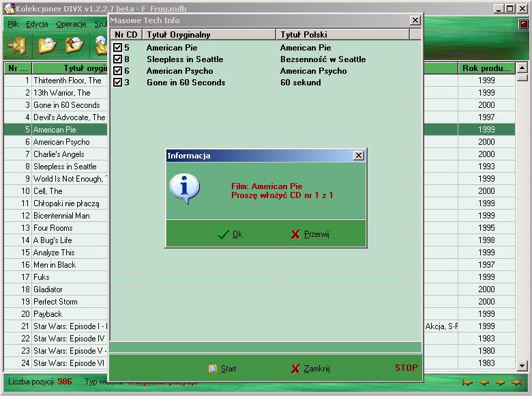Go to previous record arrow icon

click(484, 382)
